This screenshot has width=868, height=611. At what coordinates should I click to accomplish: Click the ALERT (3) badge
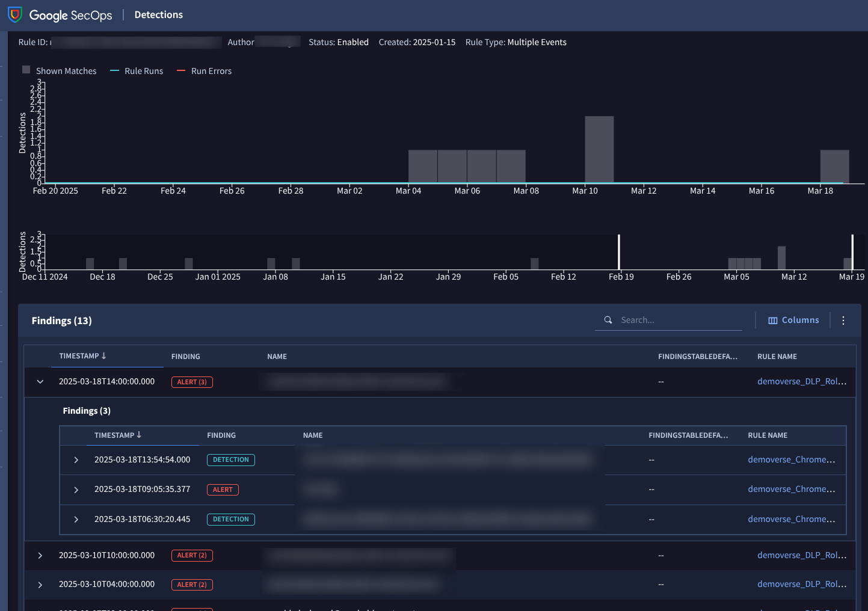[192, 382]
